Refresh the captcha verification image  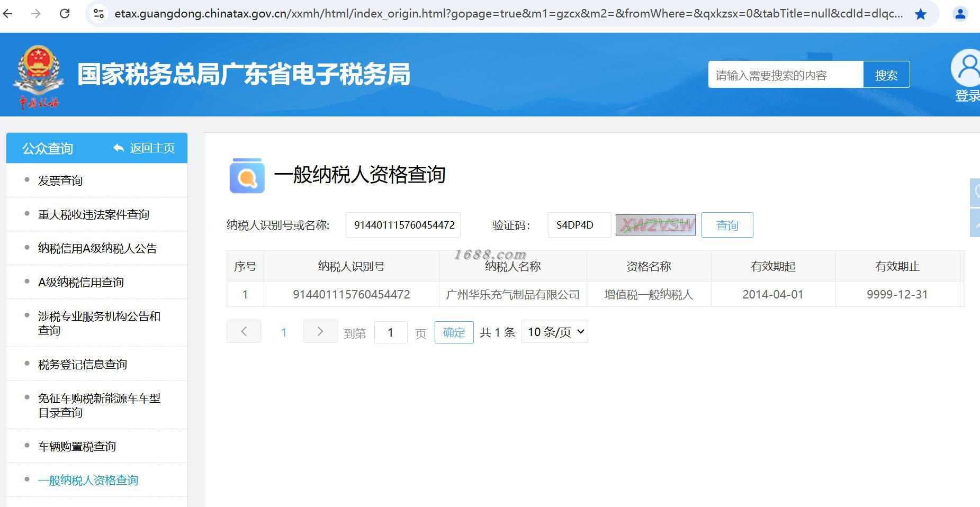click(655, 225)
